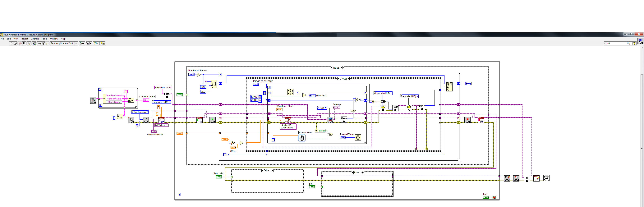The width and height of the screenshot is (644, 207).
Task: Click the Step Over button
Action: point(43,43)
